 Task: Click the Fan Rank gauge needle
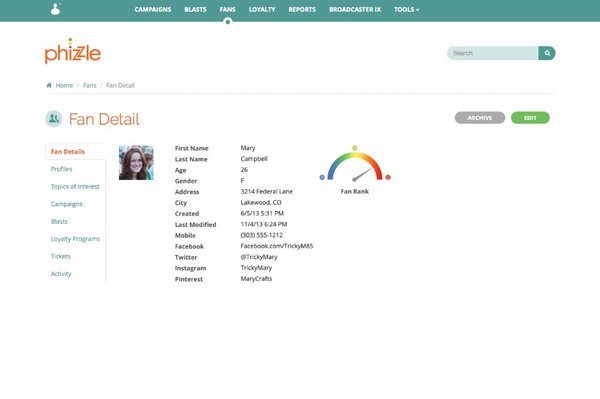pyautogui.click(x=362, y=175)
